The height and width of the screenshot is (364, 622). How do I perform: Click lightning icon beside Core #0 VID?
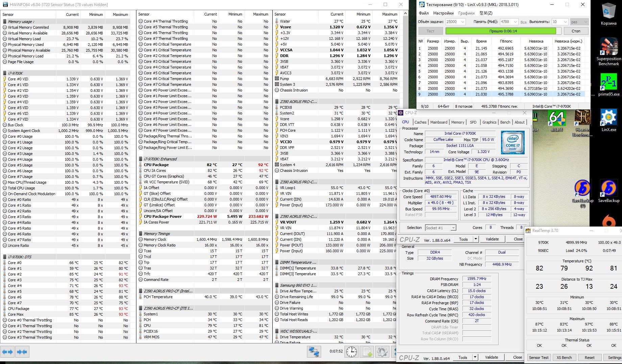[5, 79]
